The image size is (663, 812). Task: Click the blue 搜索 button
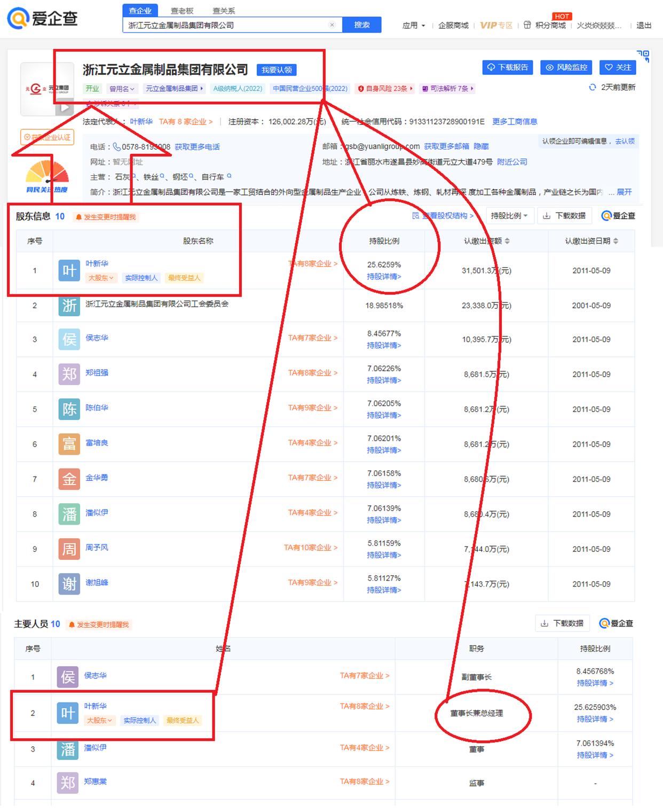tap(362, 25)
